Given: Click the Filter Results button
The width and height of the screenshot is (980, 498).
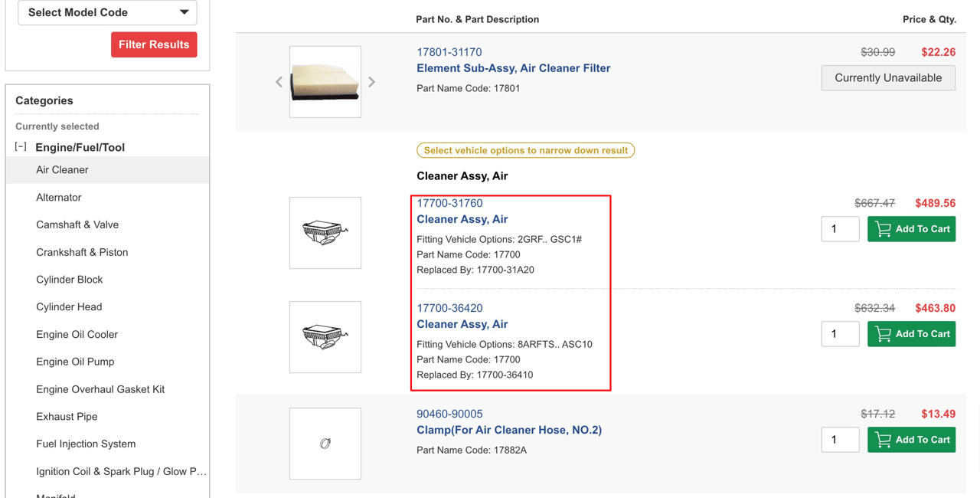Looking at the screenshot, I should pyautogui.click(x=154, y=44).
